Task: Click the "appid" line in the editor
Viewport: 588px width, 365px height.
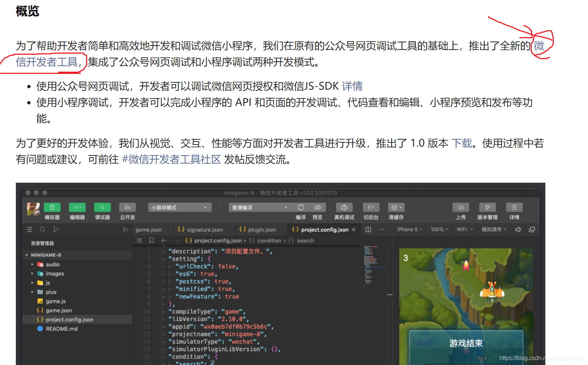Action: click(221, 326)
